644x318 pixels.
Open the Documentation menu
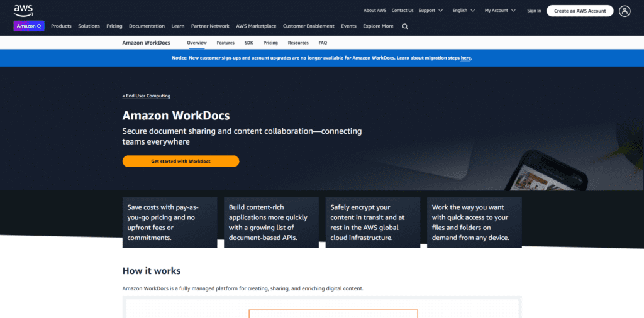pos(147,26)
